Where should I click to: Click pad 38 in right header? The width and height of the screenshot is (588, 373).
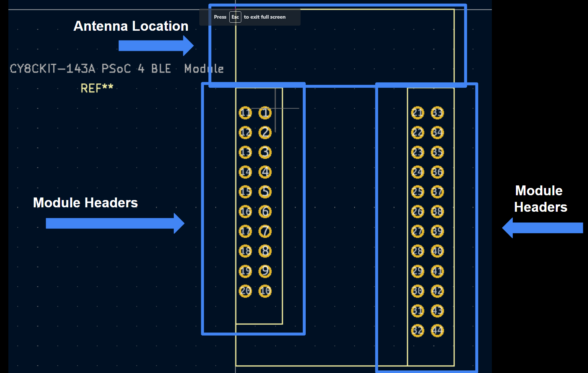pyautogui.click(x=437, y=211)
